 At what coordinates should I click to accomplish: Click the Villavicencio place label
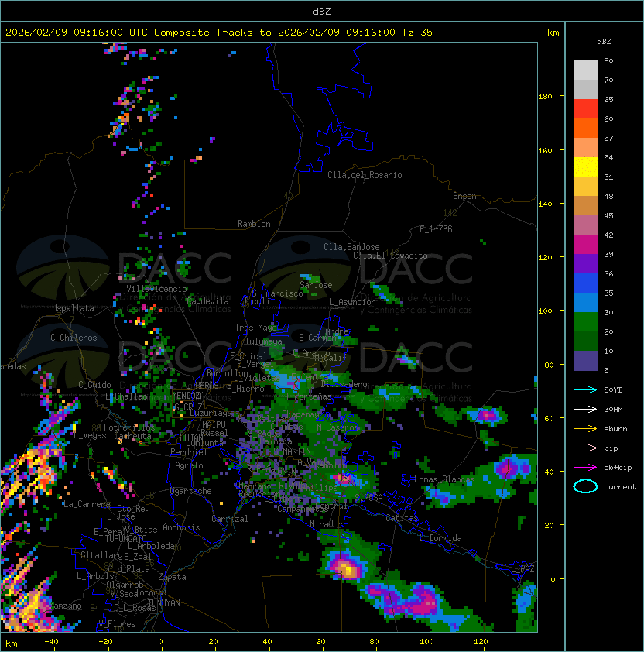156,289
